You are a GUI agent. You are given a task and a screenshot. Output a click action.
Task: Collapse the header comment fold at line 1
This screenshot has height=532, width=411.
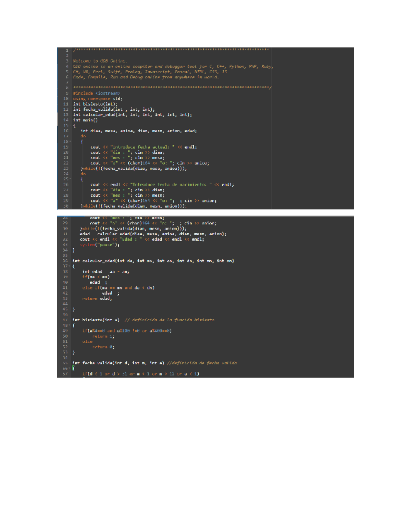click(x=71, y=50)
